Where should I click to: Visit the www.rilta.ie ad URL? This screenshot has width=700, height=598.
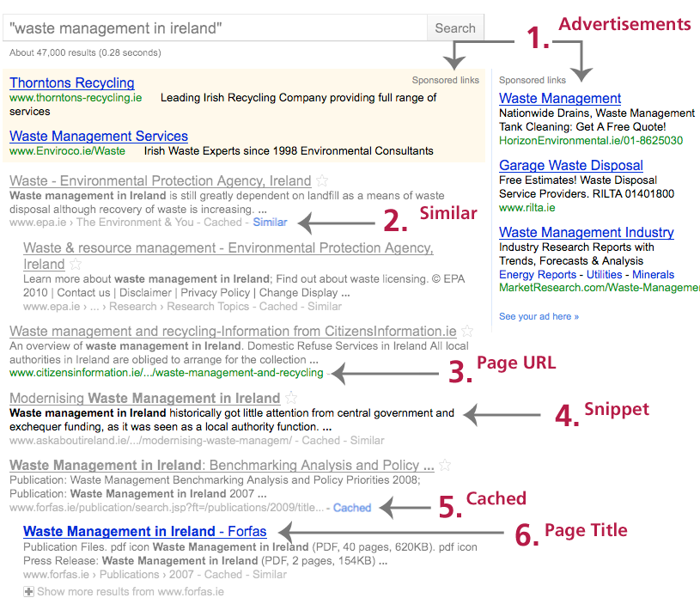(x=527, y=208)
